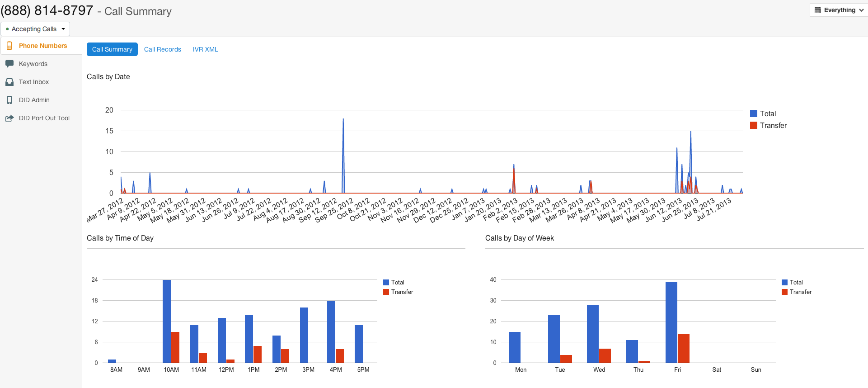Viewport: 868px width, 388px height.
Task: Click red Transfer swatch in Calls by Date legend
Action: click(x=754, y=125)
